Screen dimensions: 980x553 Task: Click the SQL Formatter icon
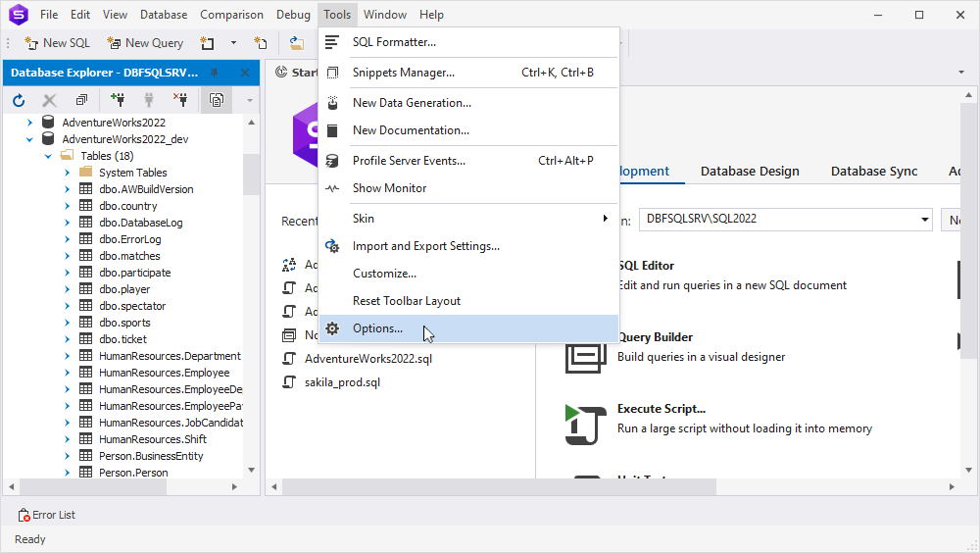tap(332, 42)
